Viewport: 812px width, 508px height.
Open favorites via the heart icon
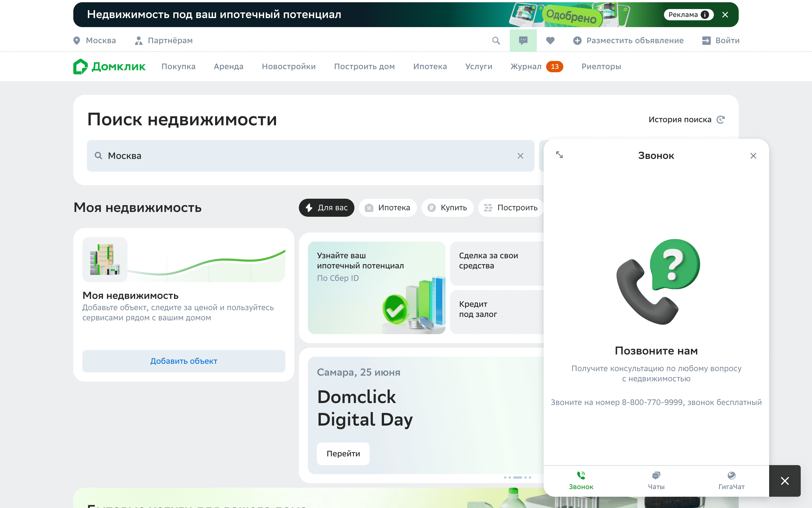click(x=550, y=41)
